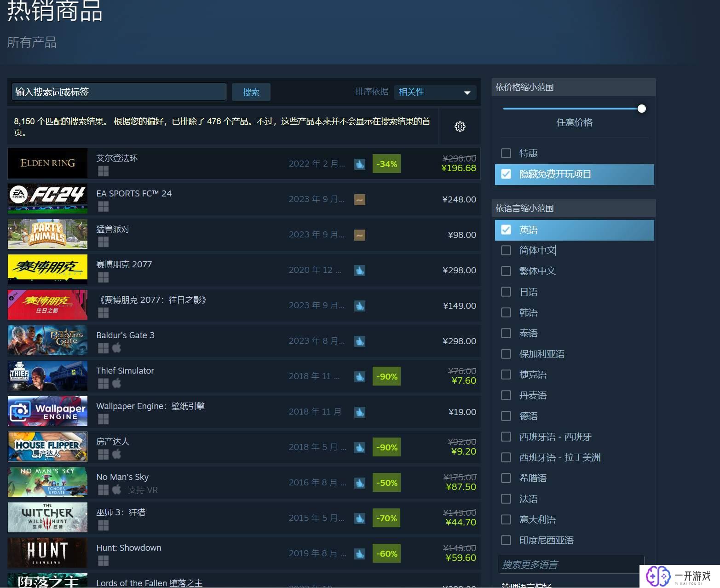Click the price range slider handle
This screenshot has width=720, height=588.
click(642, 109)
